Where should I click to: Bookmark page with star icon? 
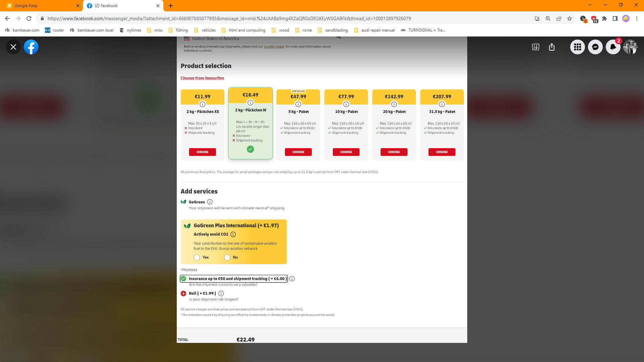tap(570, 18)
